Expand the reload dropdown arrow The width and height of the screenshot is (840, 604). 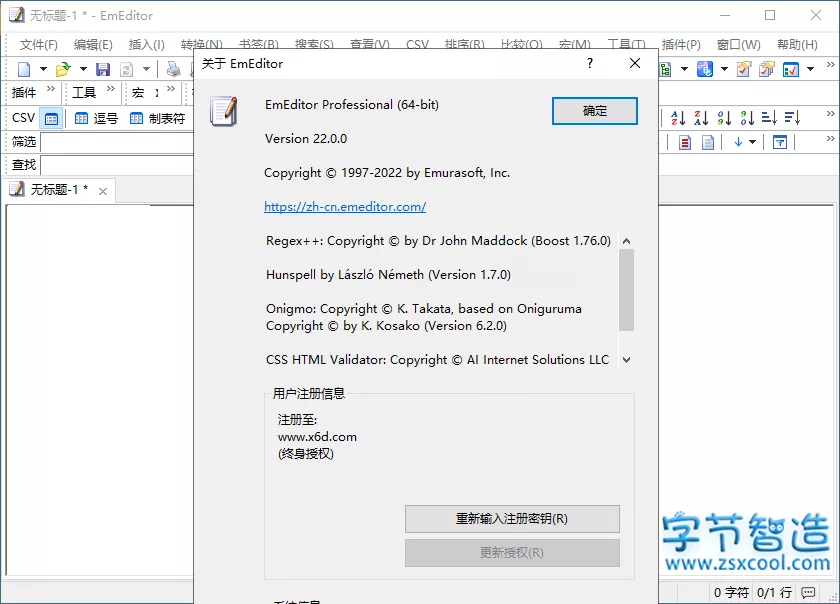146,69
